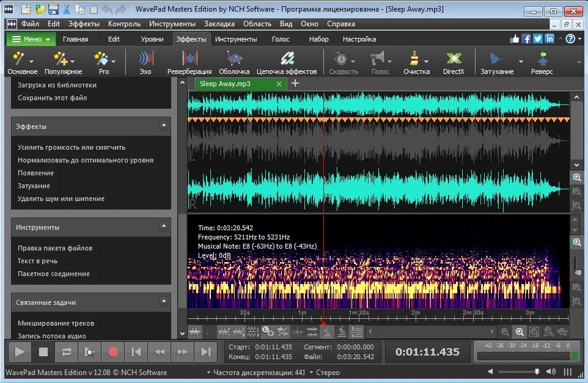Image resolution: width=588 pixels, height=383 pixels.
Task: Click the Facebook share icon
Action: 526,38
